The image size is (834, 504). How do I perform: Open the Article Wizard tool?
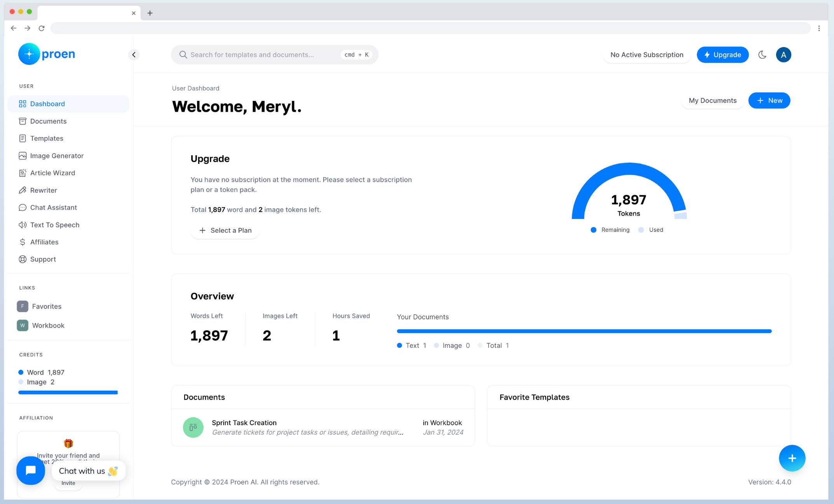52,172
